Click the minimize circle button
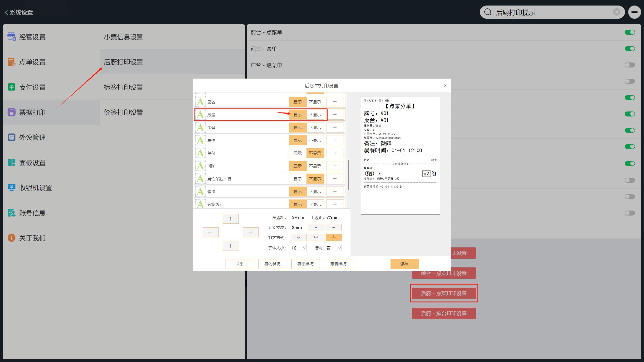The width and height of the screenshot is (644, 362). click(x=634, y=12)
